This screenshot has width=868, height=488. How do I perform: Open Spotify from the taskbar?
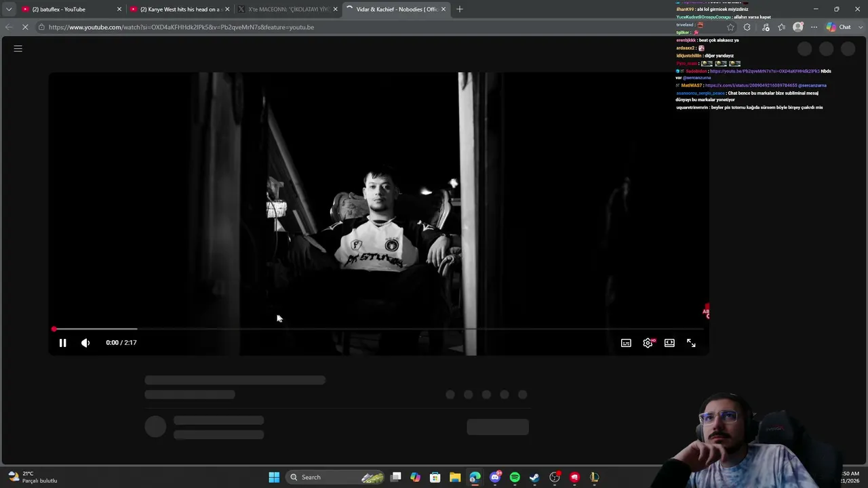tap(515, 477)
